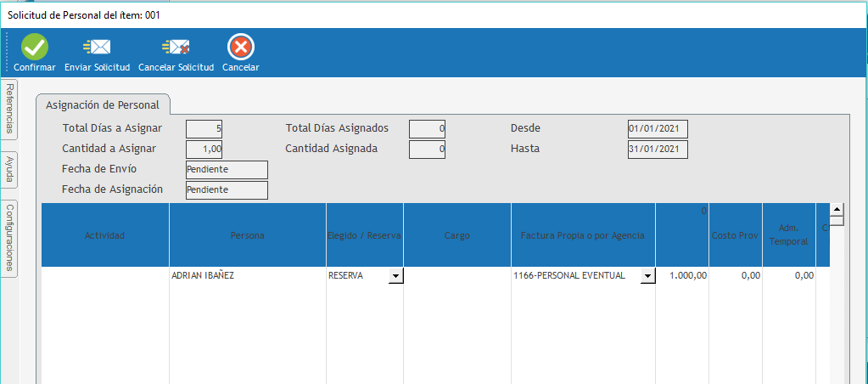Image resolution: width=868 pixels, height=384 pixels.
Task: Click the green Confirmar checkmark icon
Action: point(35,48)
